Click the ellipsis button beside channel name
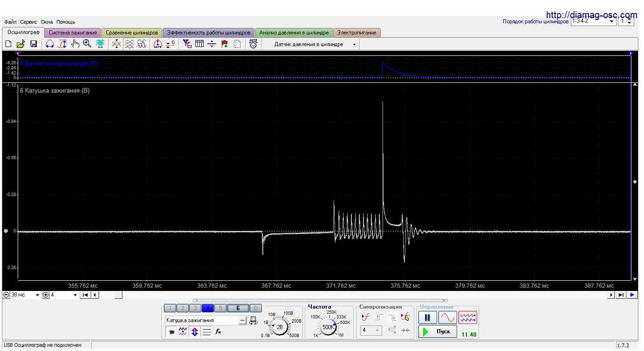 click(242, 320)
